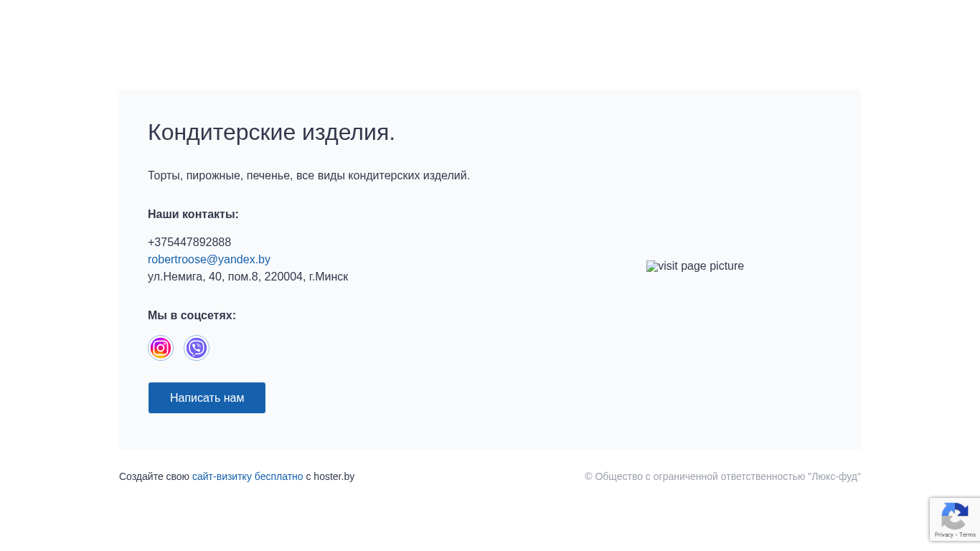
Task: Click the description text about торты and пирожные
Action: click(x=308, y=176)
